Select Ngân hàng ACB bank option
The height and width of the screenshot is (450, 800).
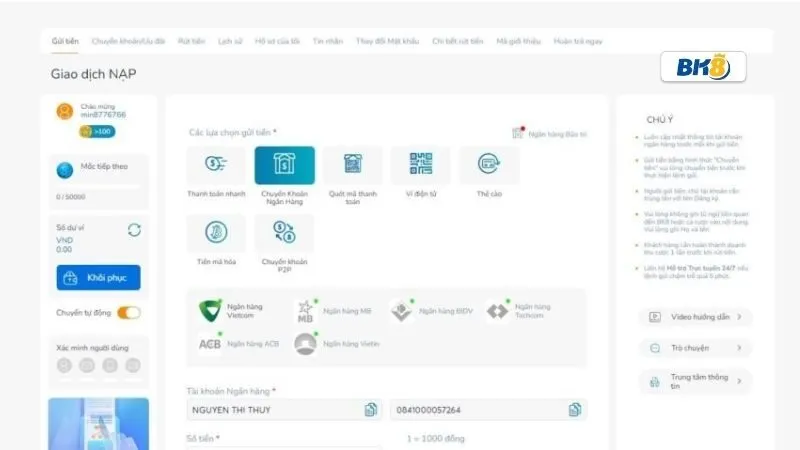pyautogui.click(x=238, y=343)
